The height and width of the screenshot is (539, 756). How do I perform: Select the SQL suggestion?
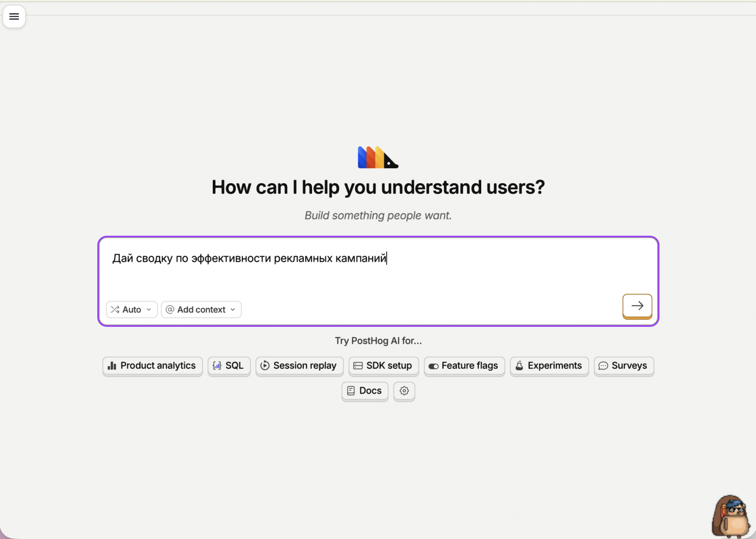coord(229,366)
